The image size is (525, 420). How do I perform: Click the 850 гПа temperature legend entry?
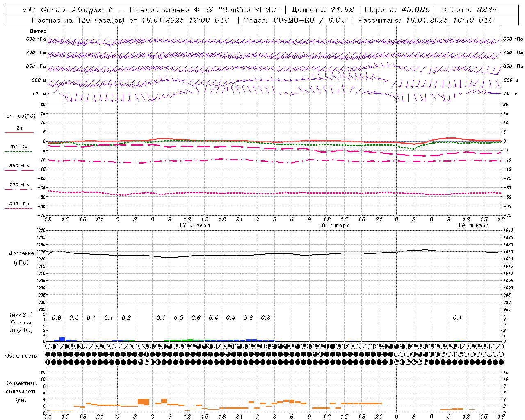[19, 166]
